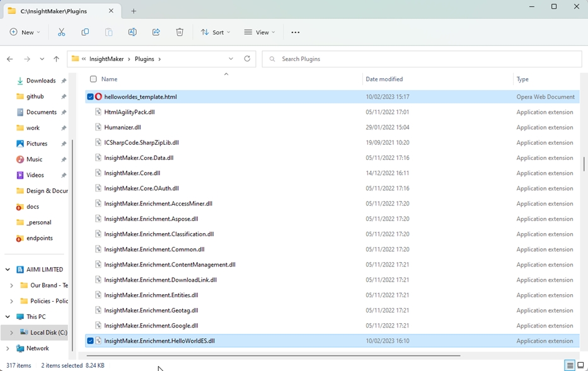The width and height of the screenshot is (588, 371).
Task: Click the Delete trash can icon
Action: tap(180, 32)
